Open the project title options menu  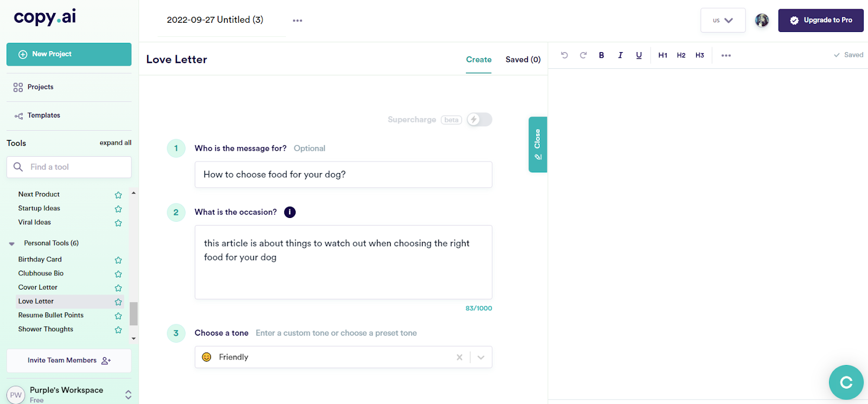pyautogui.click(x=297, y=21)
